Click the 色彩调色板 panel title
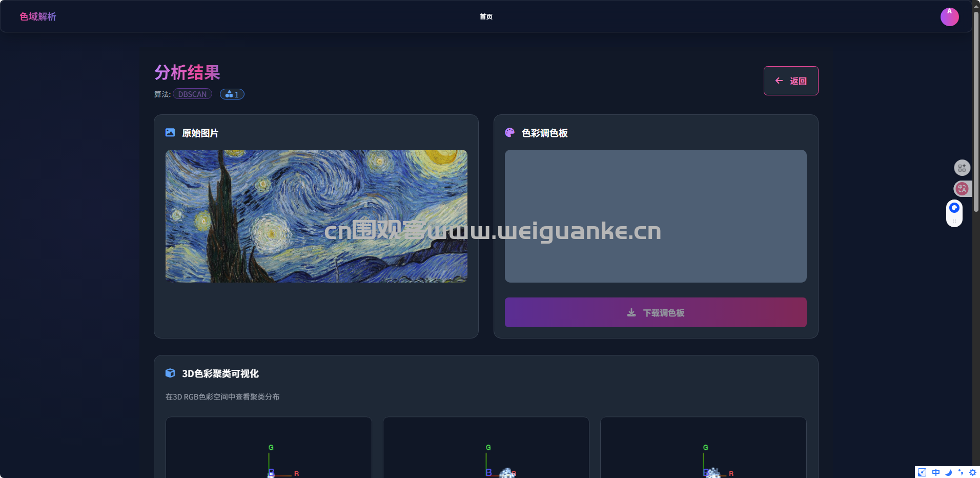This screenshot has width=980, height=478. [x=544, y=133]
